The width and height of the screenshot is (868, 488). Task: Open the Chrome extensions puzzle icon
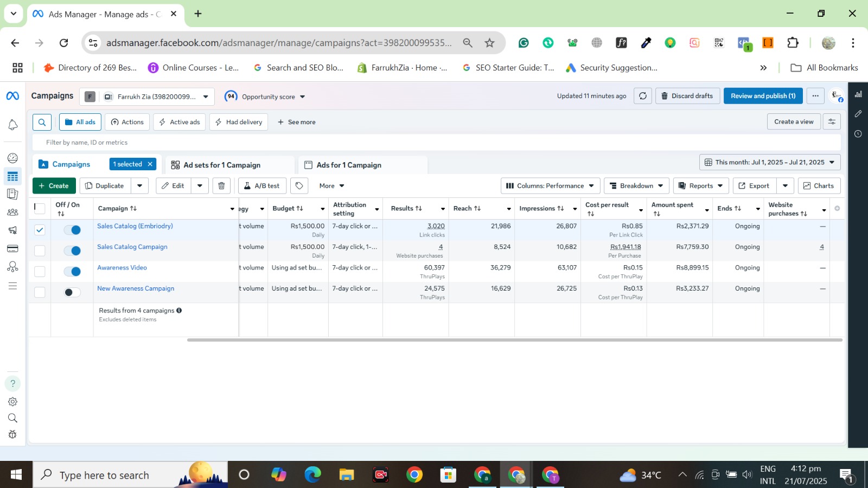(793, 43)
